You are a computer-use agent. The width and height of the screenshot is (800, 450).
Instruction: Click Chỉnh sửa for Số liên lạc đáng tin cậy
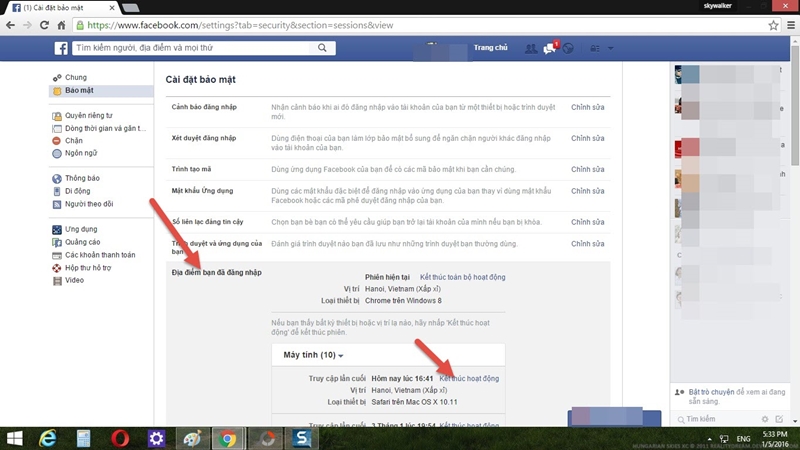coord(587,222)
